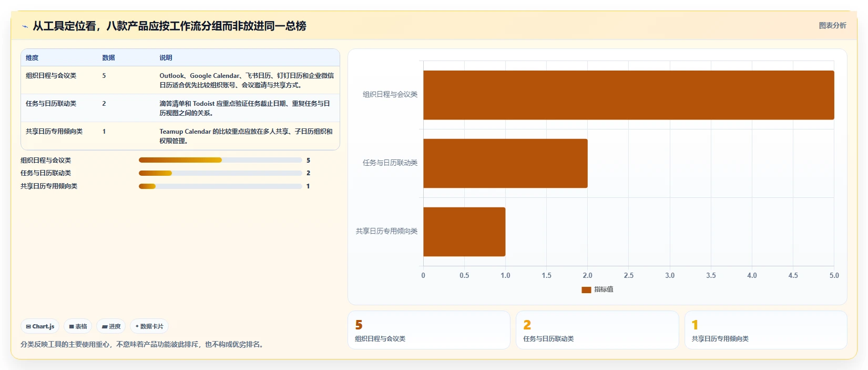Click the y-axis label 共享日历专用倾向类
Screen dimensions: 868x370
point(386,232)
